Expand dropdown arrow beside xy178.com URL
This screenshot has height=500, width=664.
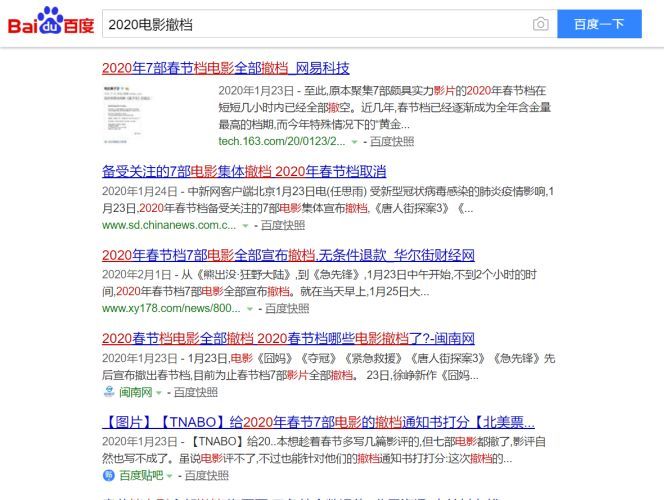coord(249,309)
